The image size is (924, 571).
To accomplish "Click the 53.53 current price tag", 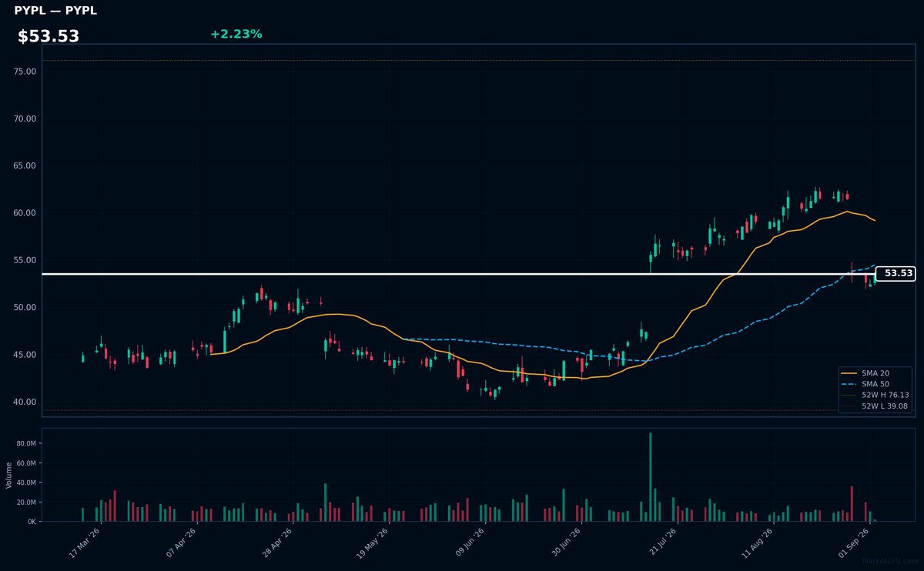I will (x=896, y=273).
